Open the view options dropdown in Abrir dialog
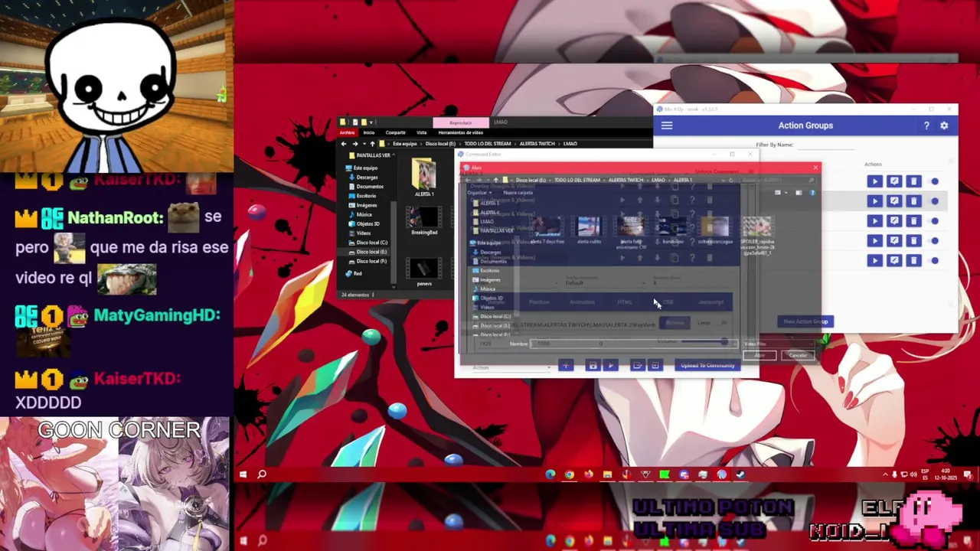Image resolution: width=980 pixels, height=551 pixels. coord(787,193)
